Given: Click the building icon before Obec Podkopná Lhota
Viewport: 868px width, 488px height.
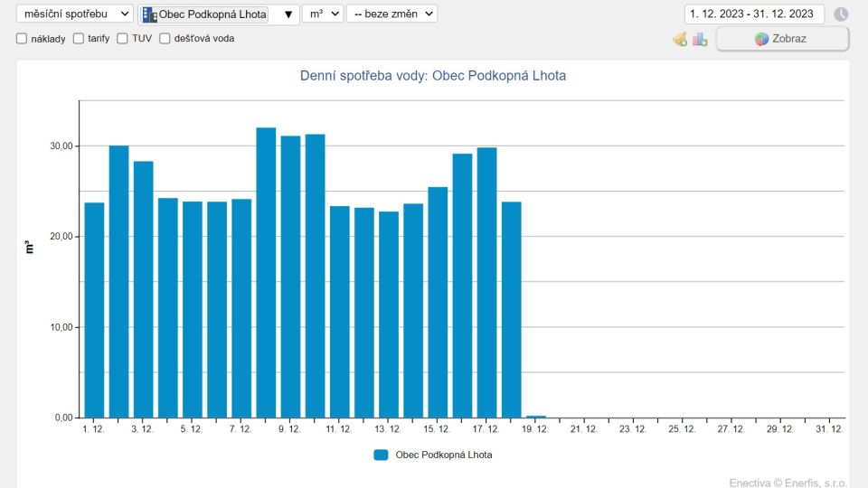Looking at the screenshot, I should click(x=149, y=14).
